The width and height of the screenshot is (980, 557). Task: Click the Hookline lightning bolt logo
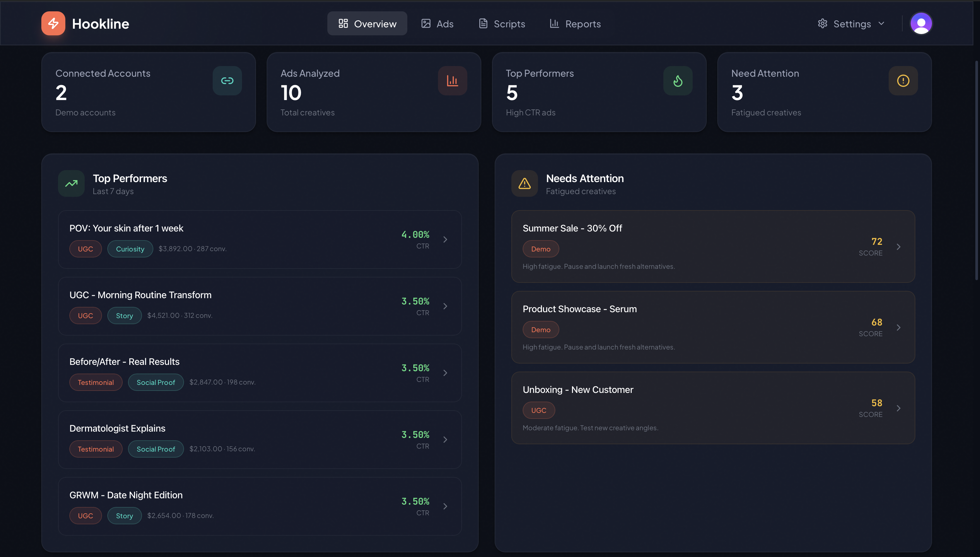(53, 23)
